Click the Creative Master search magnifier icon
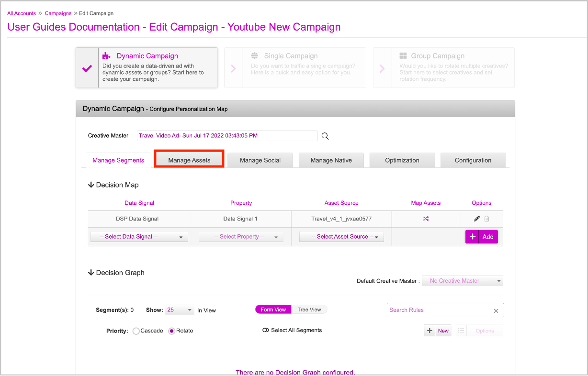The image size is (588, 376). pos(325,136)
